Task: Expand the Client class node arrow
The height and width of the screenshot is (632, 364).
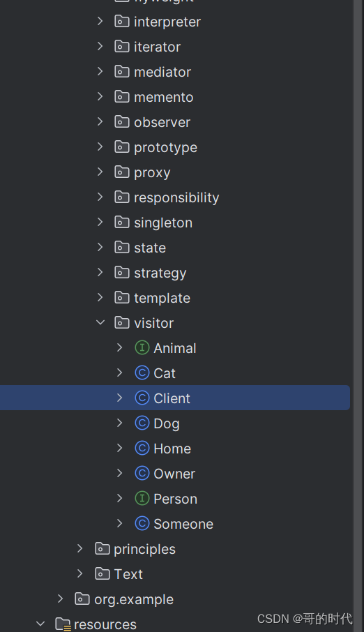Action: point(120,398)
